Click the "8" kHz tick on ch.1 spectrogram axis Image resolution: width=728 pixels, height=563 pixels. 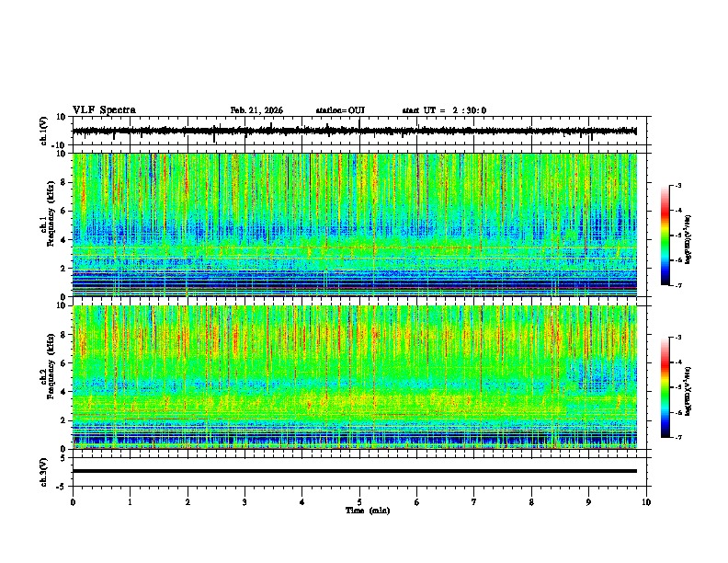coord(64,182)
